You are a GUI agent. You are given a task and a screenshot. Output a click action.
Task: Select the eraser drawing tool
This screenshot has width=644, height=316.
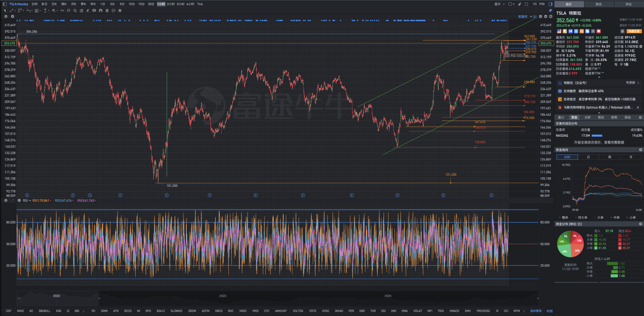click(x=88, y=10)
